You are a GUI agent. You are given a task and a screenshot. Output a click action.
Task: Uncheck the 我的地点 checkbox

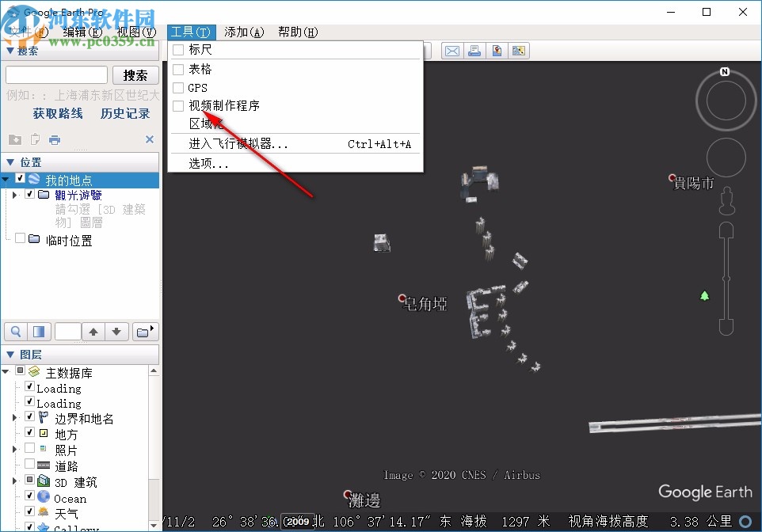[x=20, y=178]
